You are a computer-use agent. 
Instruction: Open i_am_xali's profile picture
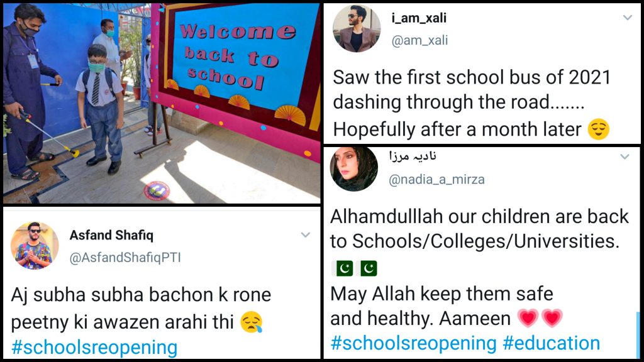357,29
